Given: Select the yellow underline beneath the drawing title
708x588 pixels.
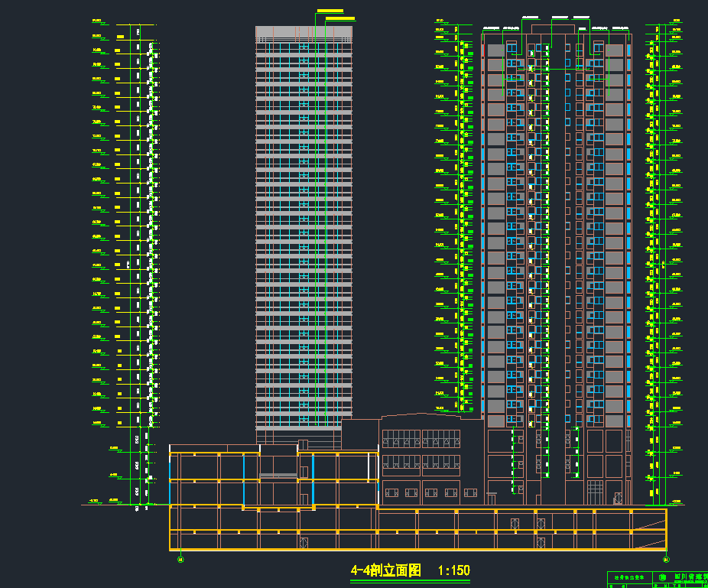Looking at the screenshot, I should pos(409,580).
